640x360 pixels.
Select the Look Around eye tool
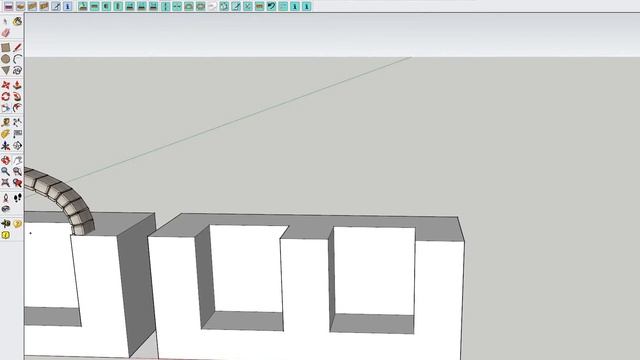pos(5,209)
